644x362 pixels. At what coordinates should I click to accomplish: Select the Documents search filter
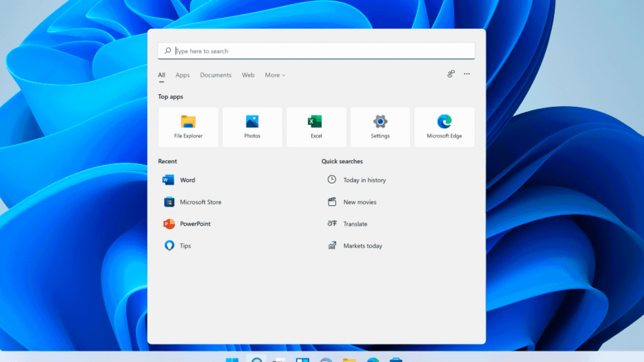coord(216,75)
